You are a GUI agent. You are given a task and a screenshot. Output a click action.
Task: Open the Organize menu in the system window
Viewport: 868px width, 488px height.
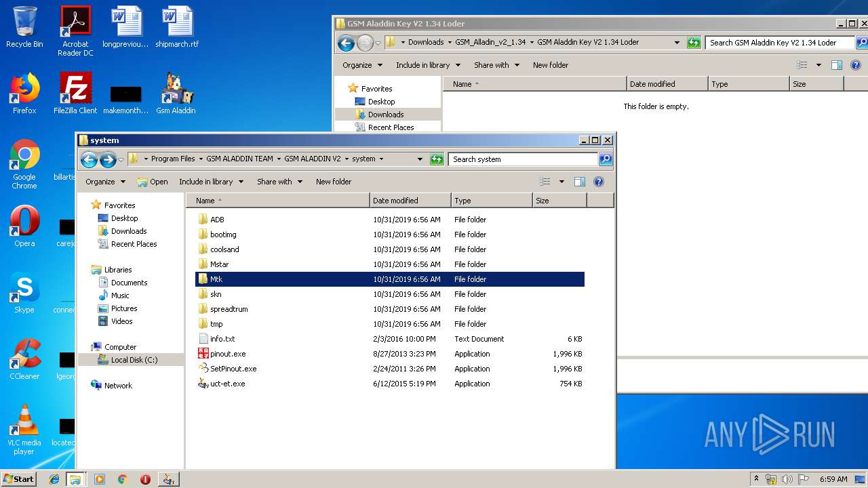pyautogui.click(x=105, y=182)
